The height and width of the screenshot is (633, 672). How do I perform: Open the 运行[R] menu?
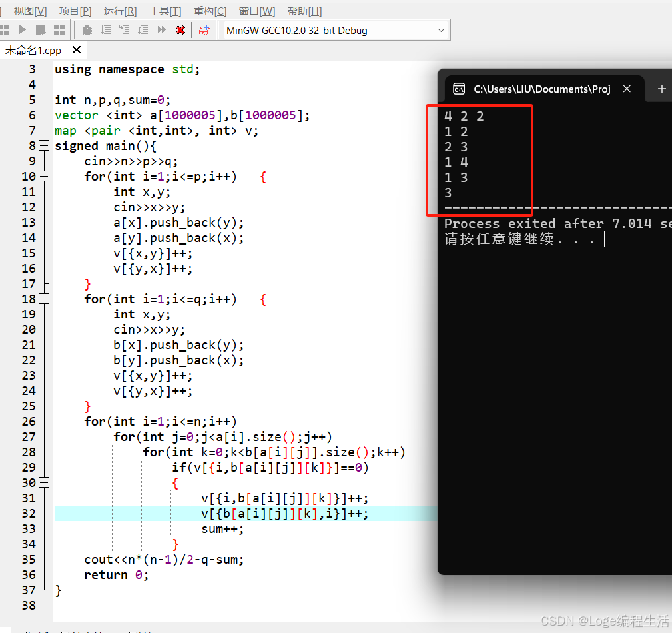pos(120,11)
